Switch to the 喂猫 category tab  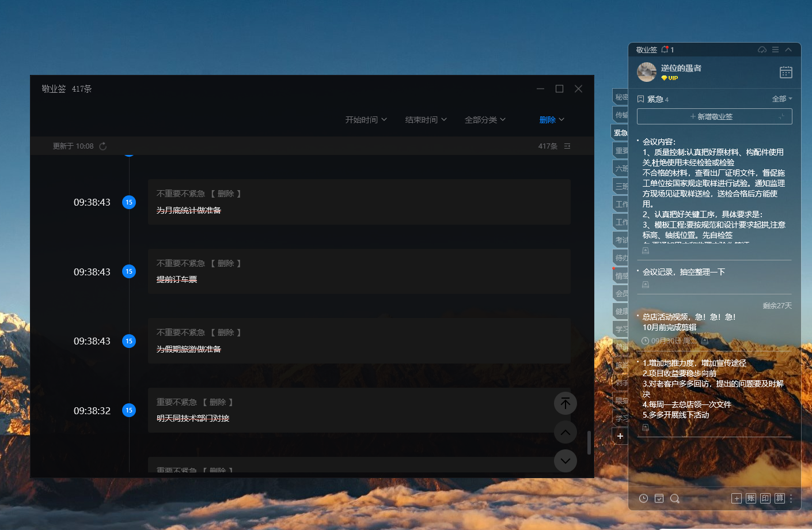(x=620, y=400)
